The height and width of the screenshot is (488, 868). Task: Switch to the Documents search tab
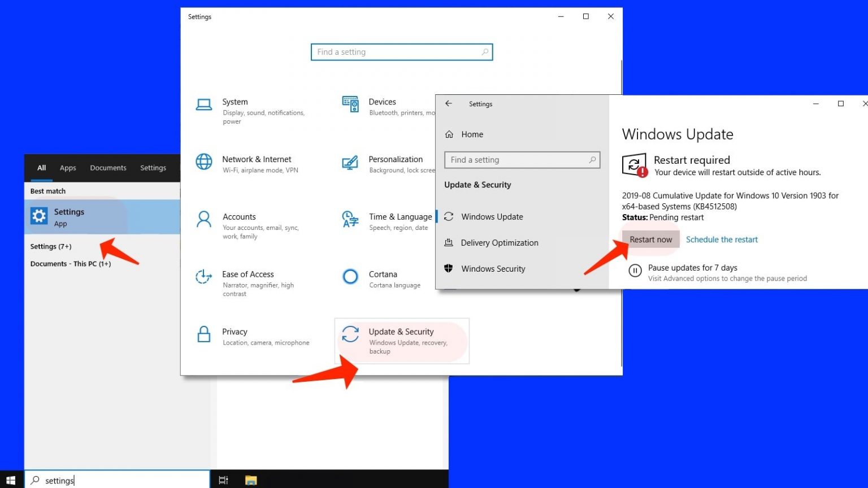pyautogui.click(x=108, y=168)
